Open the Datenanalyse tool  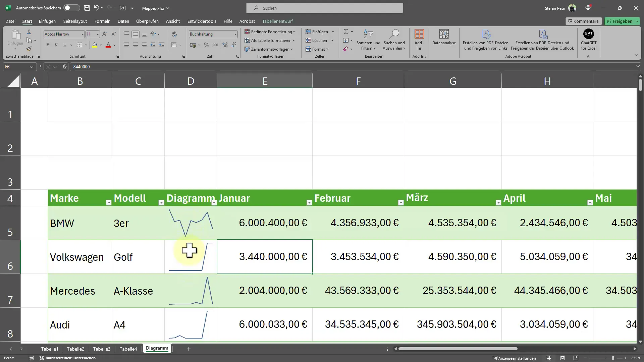[444, 37]
